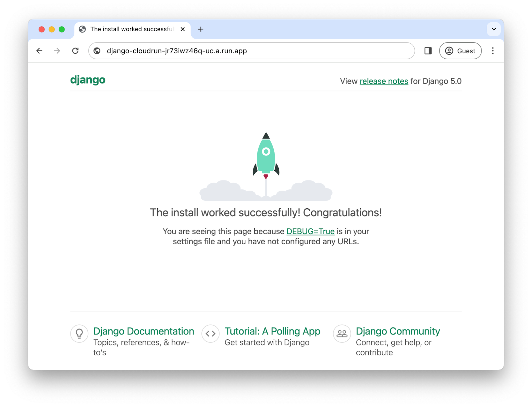Screen dimensions: 532x407
Task: Click the forward navigation arrow
Action: point(57,51)
